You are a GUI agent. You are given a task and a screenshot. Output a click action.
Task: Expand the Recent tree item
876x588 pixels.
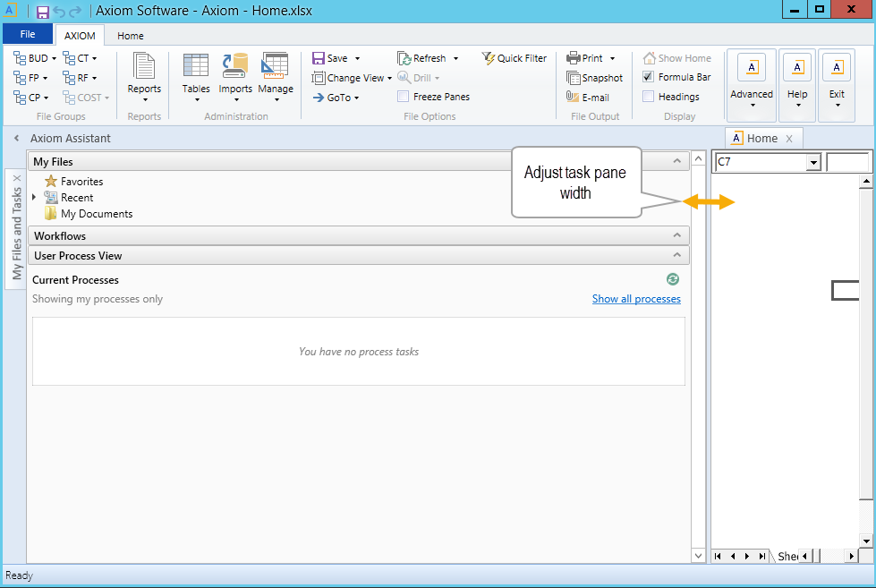[x=34, y=197]
